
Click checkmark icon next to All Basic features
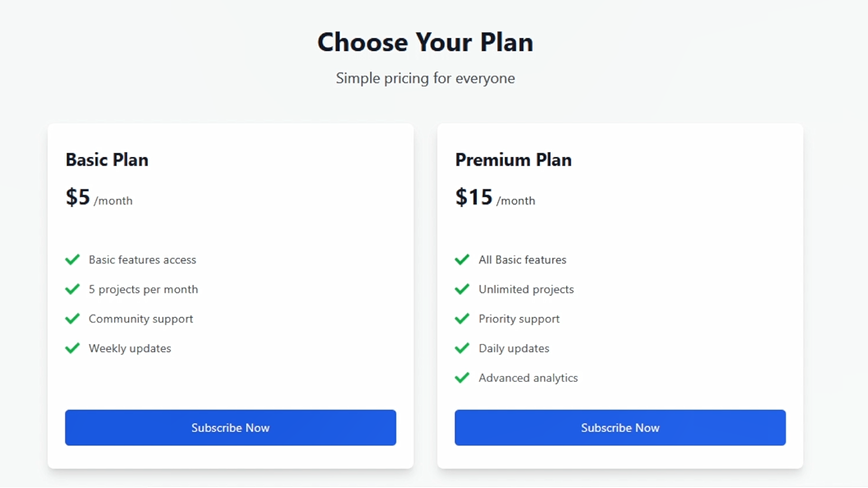point(462,260)
